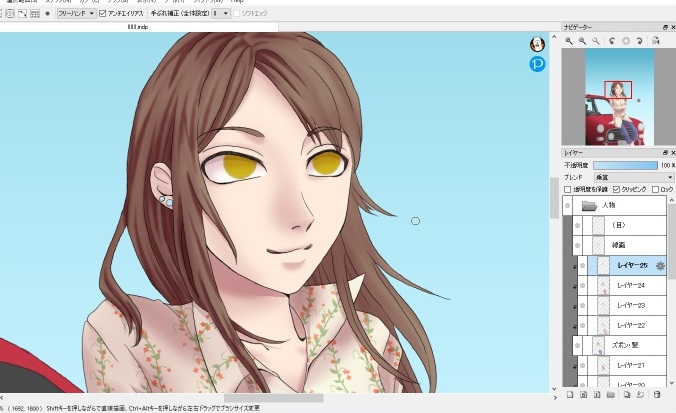This screenshot has width=676, height=413.
Task: Collapse the 人物 folder via its folder icon
Action: click(x=589, y=206)
